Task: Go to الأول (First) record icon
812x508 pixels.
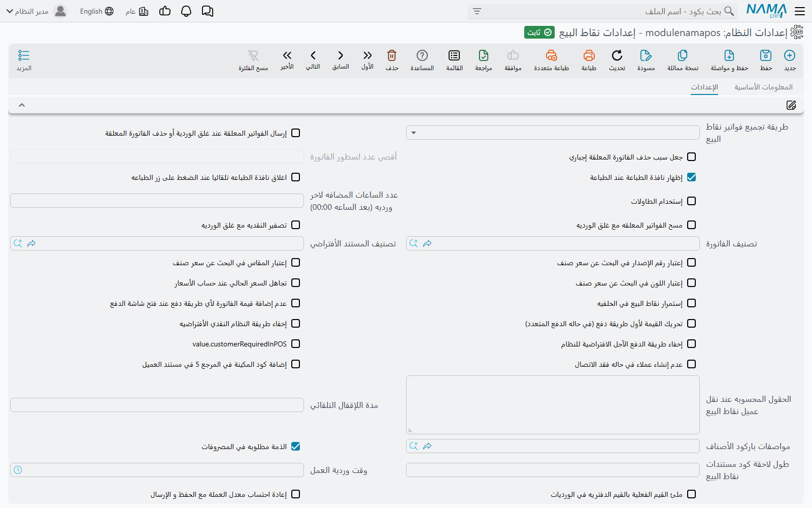Action: (x=367, y=55)
